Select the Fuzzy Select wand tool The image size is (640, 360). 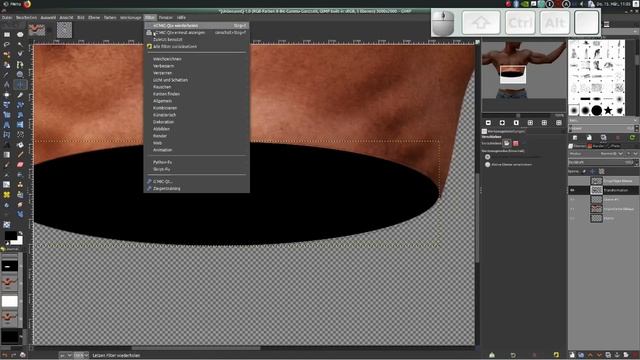(x=20, y=44)
